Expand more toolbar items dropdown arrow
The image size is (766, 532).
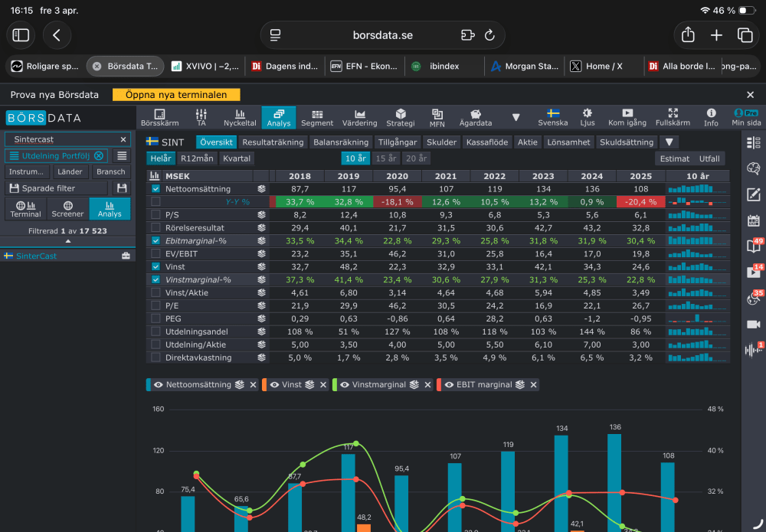(516, 118)
